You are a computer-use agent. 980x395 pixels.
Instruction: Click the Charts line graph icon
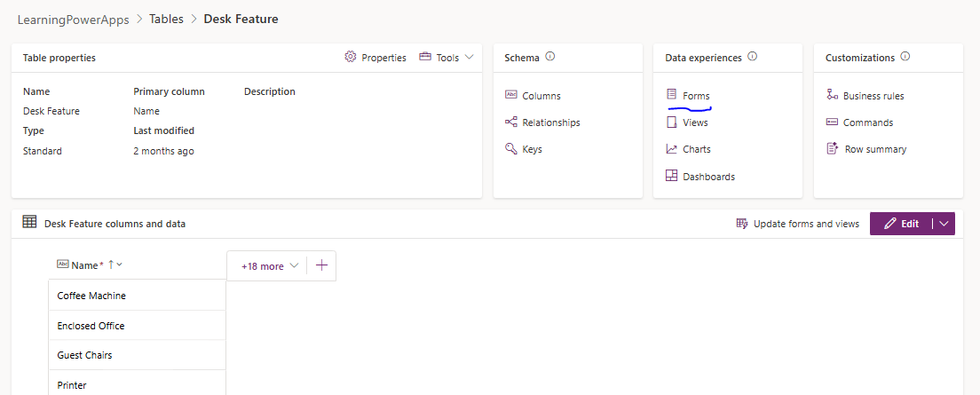click(671, 149)
